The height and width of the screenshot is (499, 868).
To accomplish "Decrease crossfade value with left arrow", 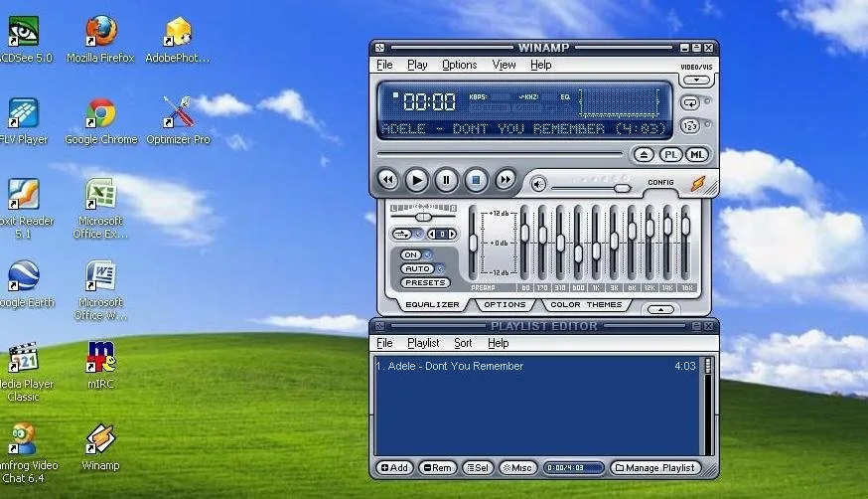I will [432, 235].
